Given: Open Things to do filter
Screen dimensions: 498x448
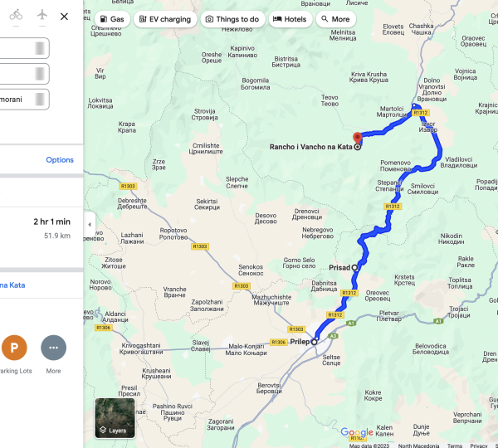Looking at the screenshot, I should pos(232,19).
